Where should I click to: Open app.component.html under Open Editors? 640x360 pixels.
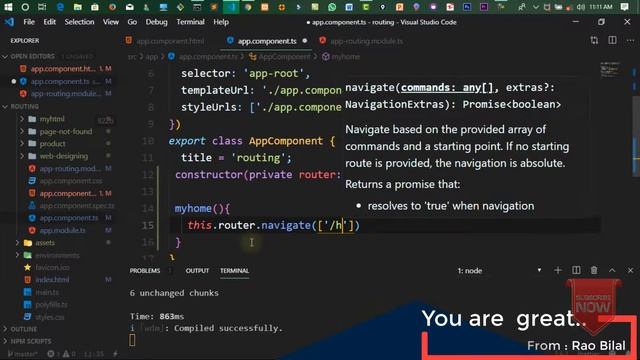[63, 69]
